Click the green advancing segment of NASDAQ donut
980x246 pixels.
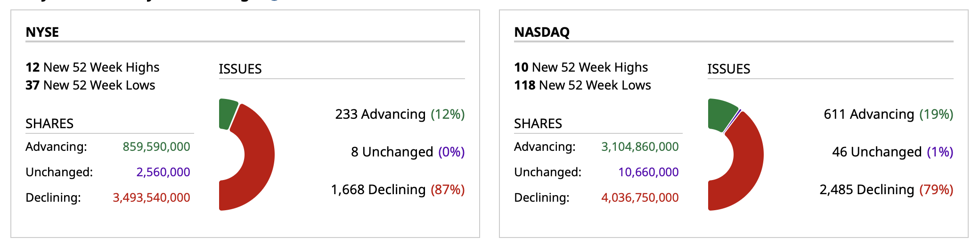(720, 114)
